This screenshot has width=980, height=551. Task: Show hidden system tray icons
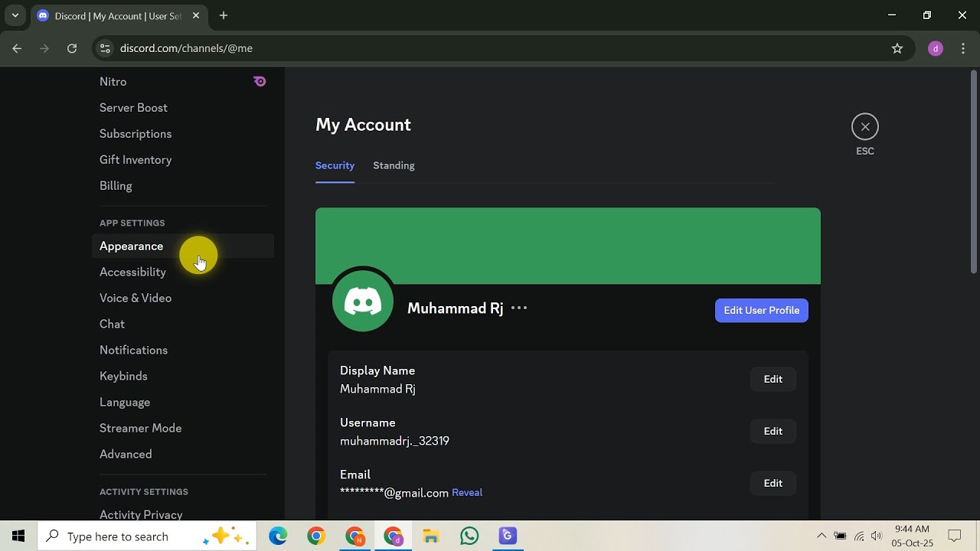click(x=822, y=536)
